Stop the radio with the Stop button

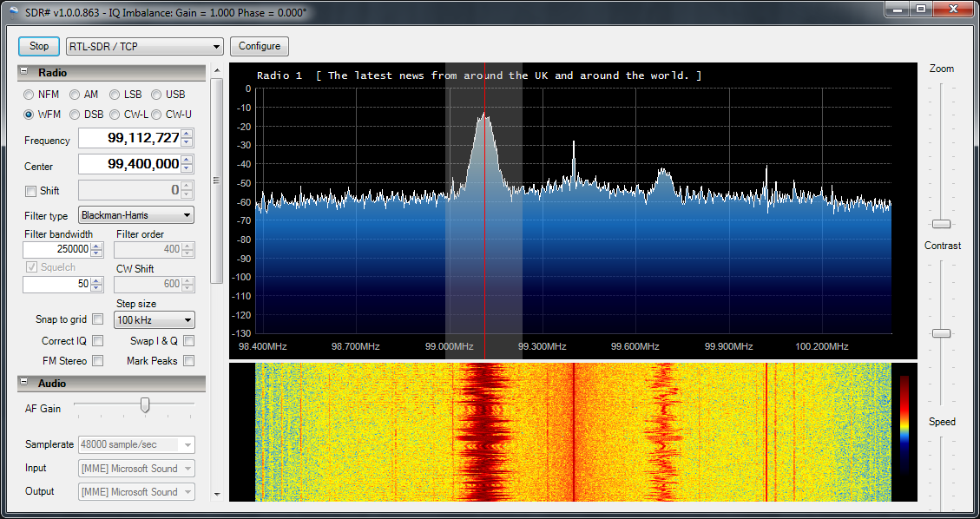click(39, 46)
